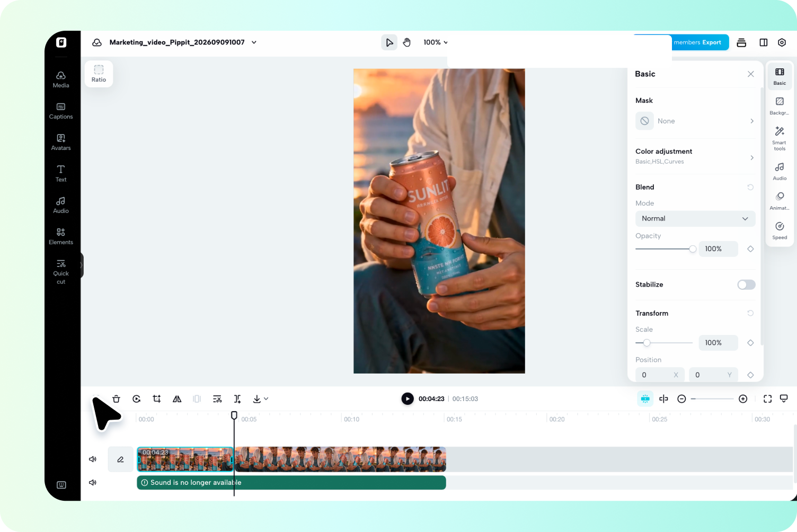Activate the pointer select tool
Screen dimensions: 797x532
pos(389,42)
